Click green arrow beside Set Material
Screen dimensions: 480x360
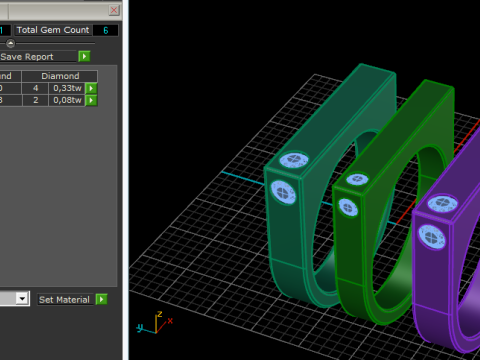click(x=102, y=299)
